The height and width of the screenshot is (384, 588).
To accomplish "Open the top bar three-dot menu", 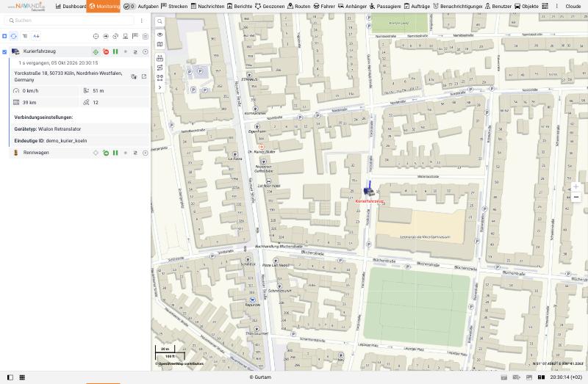I will (x=556, y=7).
